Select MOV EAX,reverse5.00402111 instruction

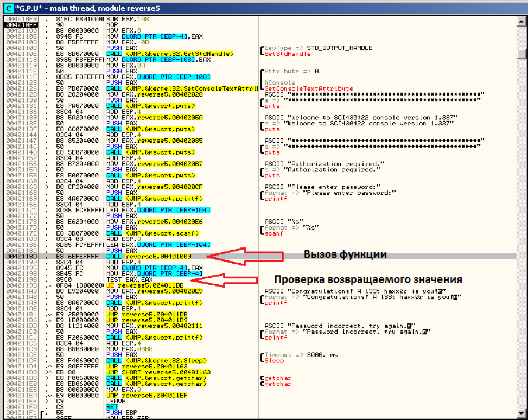click(x=155, y=326)
